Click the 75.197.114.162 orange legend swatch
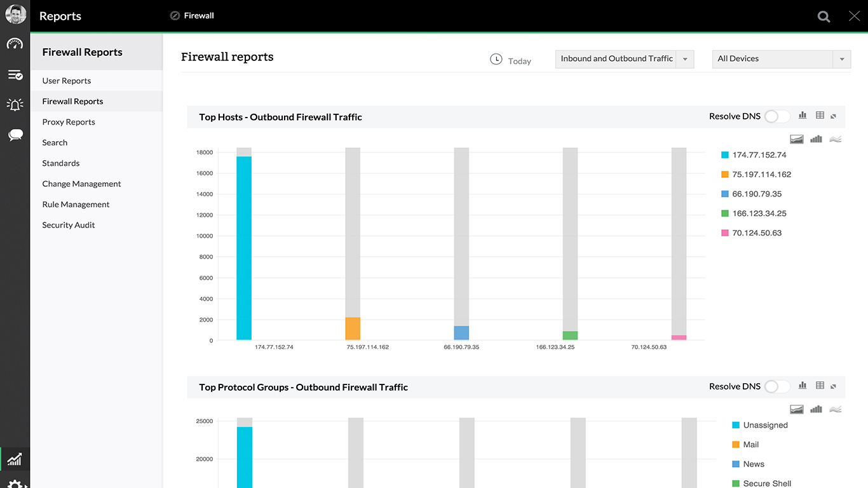 (x=725, y=175)
